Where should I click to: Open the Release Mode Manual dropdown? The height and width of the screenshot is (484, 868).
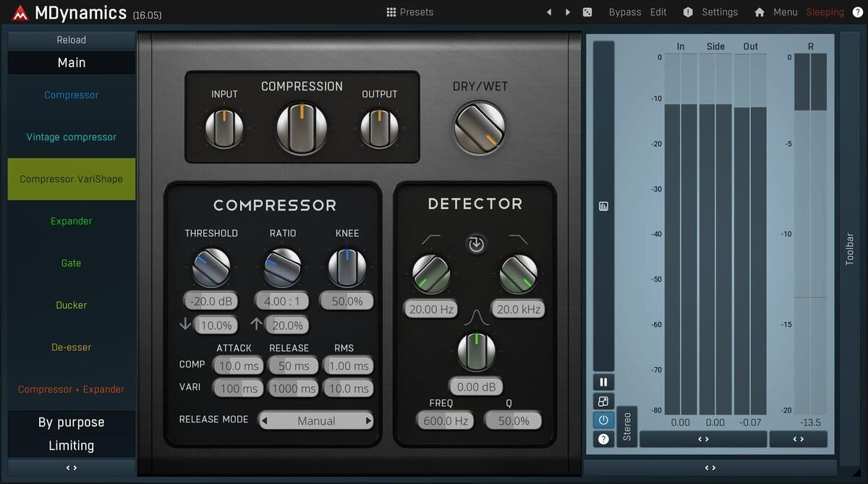click(316, 420)
